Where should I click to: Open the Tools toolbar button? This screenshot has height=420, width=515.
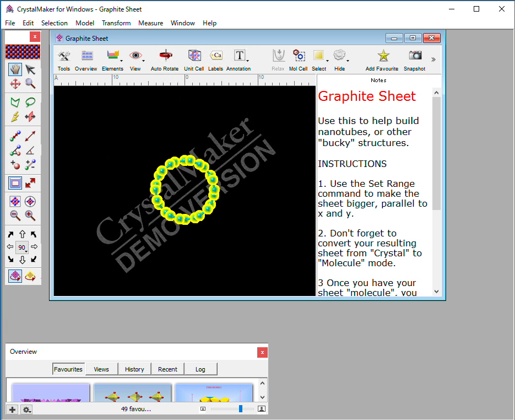point(64,60)
